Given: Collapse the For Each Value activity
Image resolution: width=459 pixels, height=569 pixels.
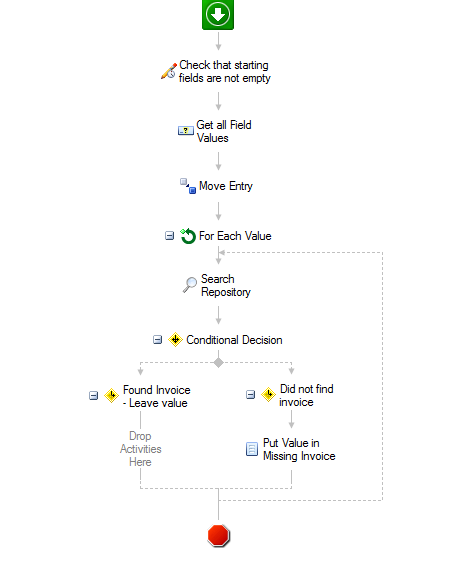Looking at the screenshot, I should point(169,236).
